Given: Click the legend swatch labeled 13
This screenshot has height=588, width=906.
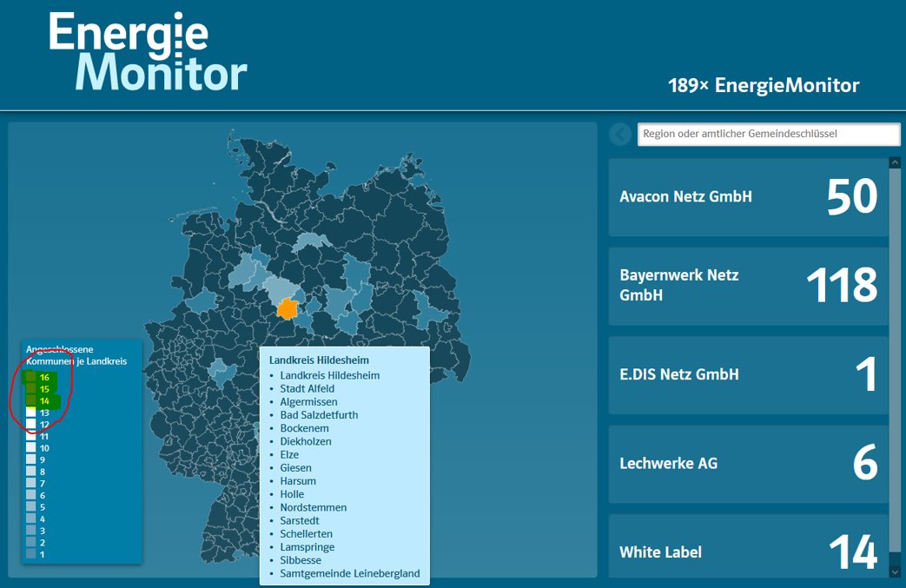Looking at the screenshot, I should [31, 413].
